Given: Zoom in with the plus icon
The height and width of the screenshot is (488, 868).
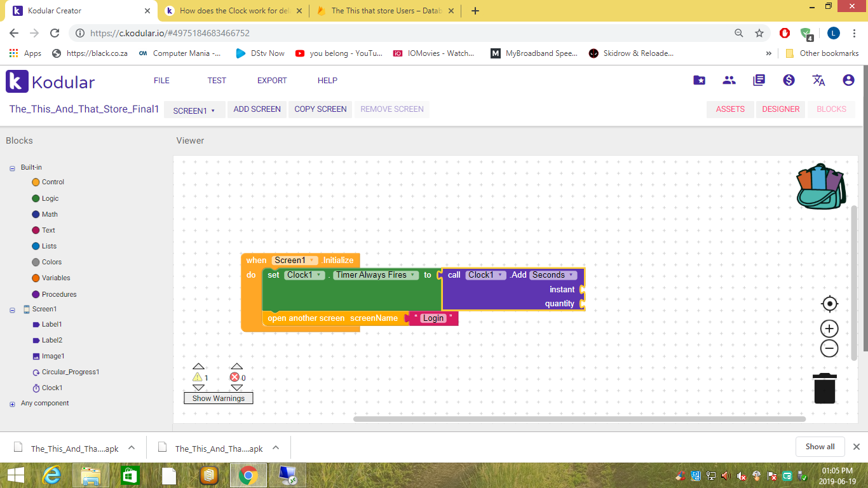Looking at the screenshot, I should click(829, 329).
